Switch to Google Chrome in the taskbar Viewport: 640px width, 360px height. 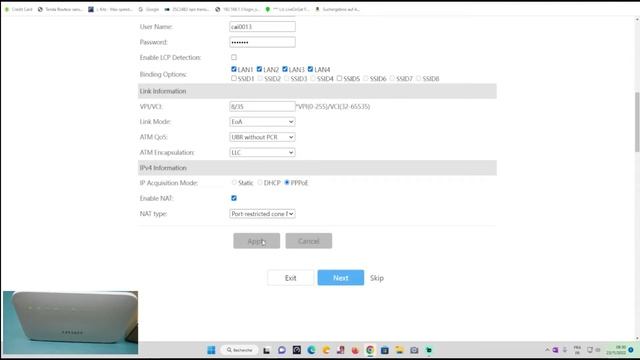[370, 350]
